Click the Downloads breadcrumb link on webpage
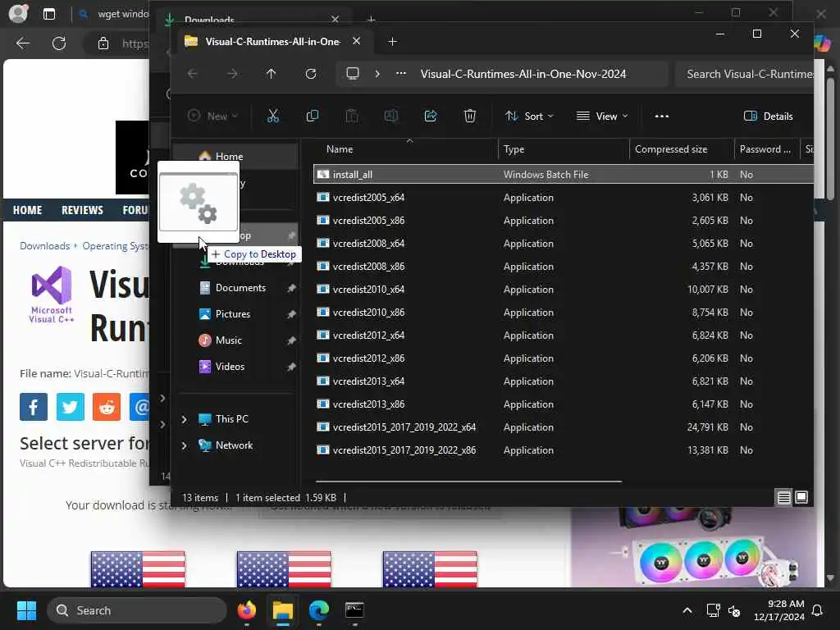The image size is (840, 630). 44,246
